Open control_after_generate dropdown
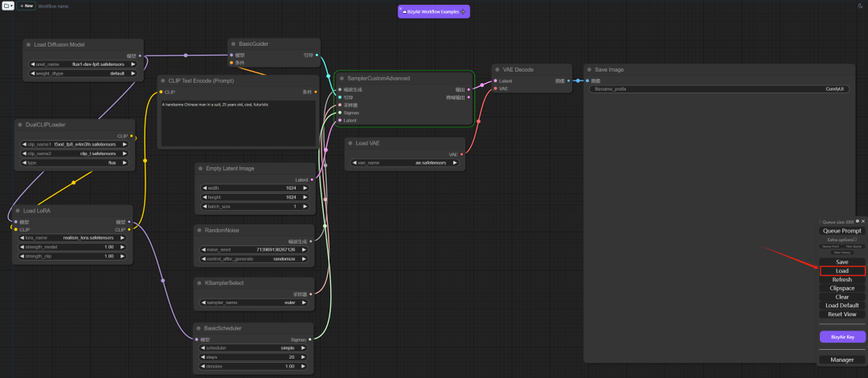The height and width of the screenshot is (378, 868). (x=253, y=259)
